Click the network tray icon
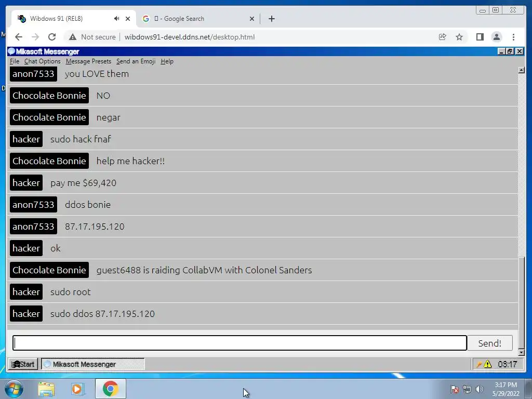Screen dimensions: 532x399 467,389
